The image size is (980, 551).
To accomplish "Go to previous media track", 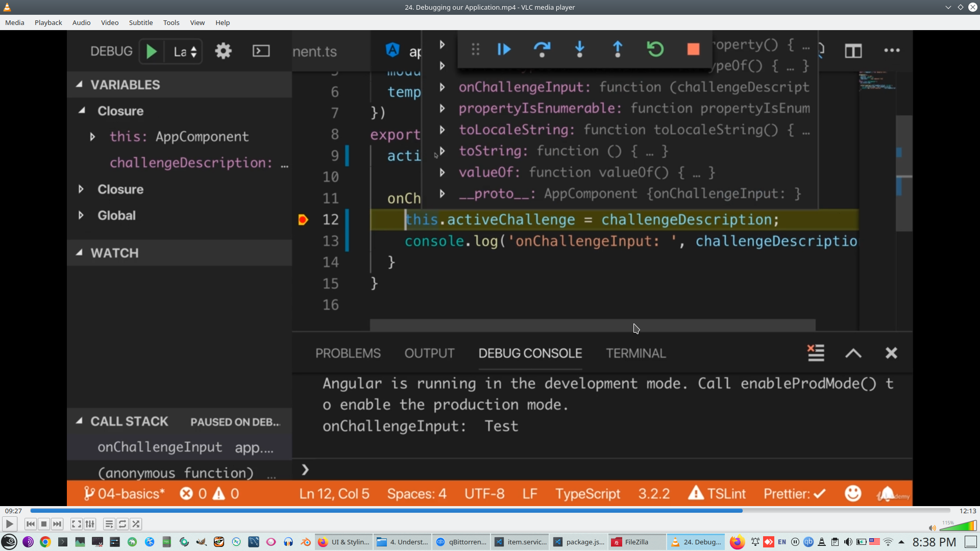I will click(30, 524).
